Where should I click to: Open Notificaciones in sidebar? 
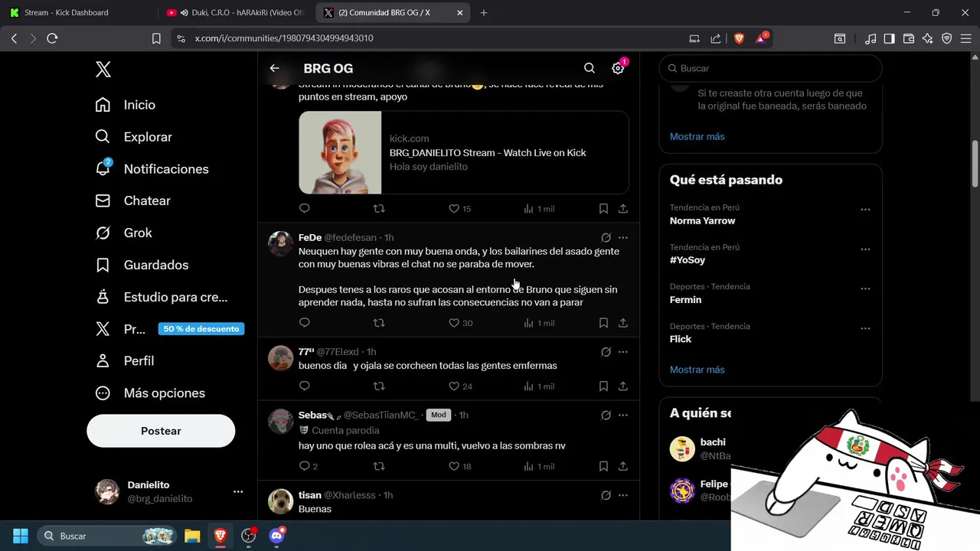click(x=152, y=169)
